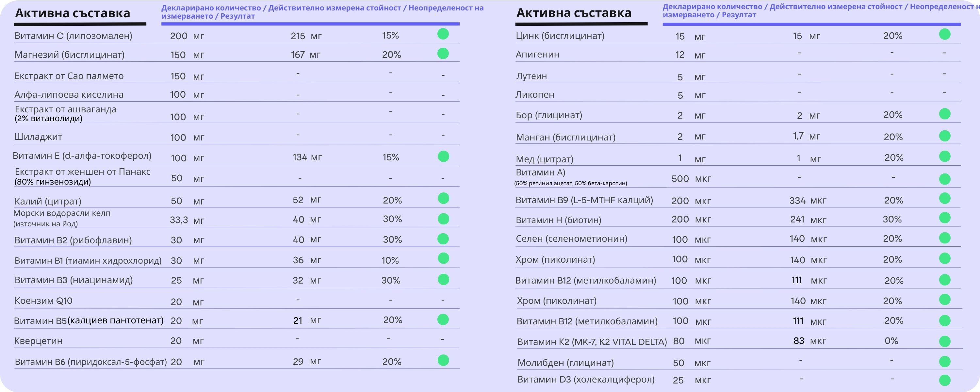
Task: Select the Ликопен row label
Action: (x=534, y=95)
